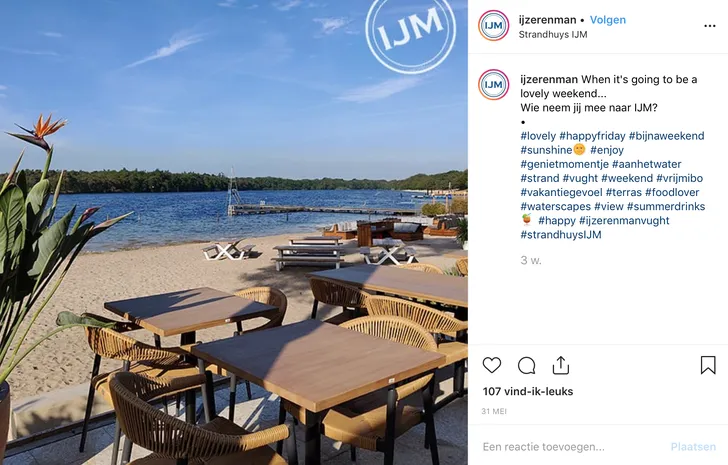Follow the account via Volgen

click(x=608, y=20)
